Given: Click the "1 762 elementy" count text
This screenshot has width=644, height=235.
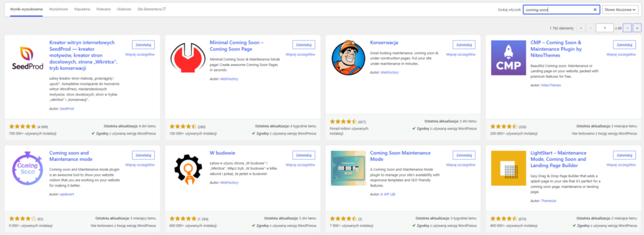Looking at the screenshot, I should (x=562, y=28).
